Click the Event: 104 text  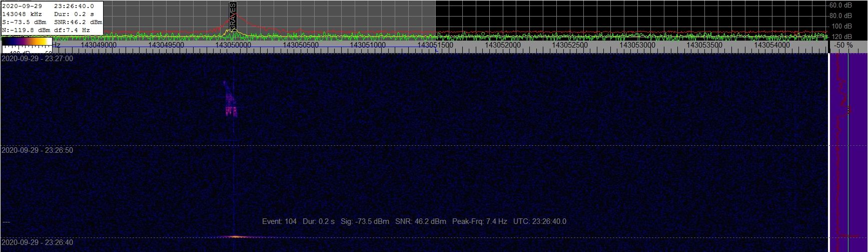tap(279, 221)
